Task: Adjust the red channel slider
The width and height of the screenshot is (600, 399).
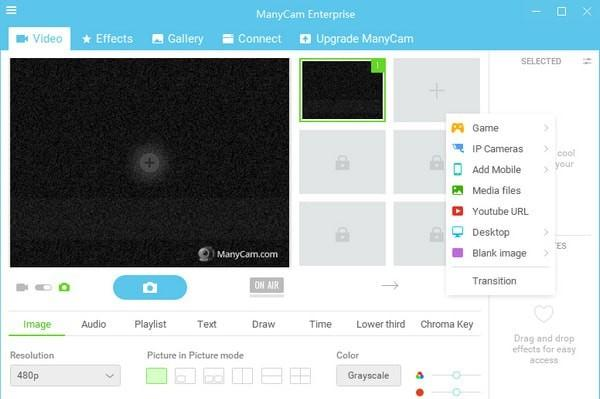Action: pos(456,392)
